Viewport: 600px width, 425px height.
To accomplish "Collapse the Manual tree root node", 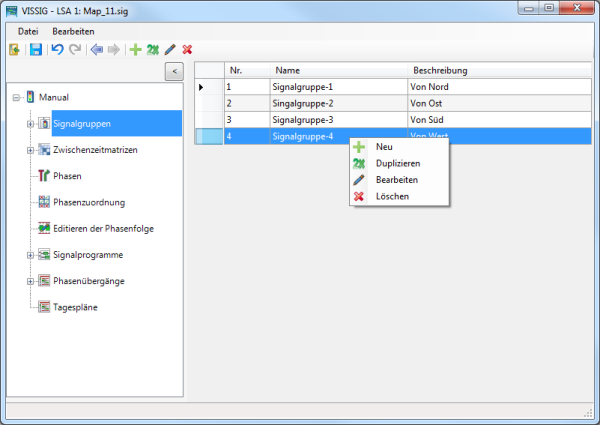I will pyautogui.click(x=17, y=98).
